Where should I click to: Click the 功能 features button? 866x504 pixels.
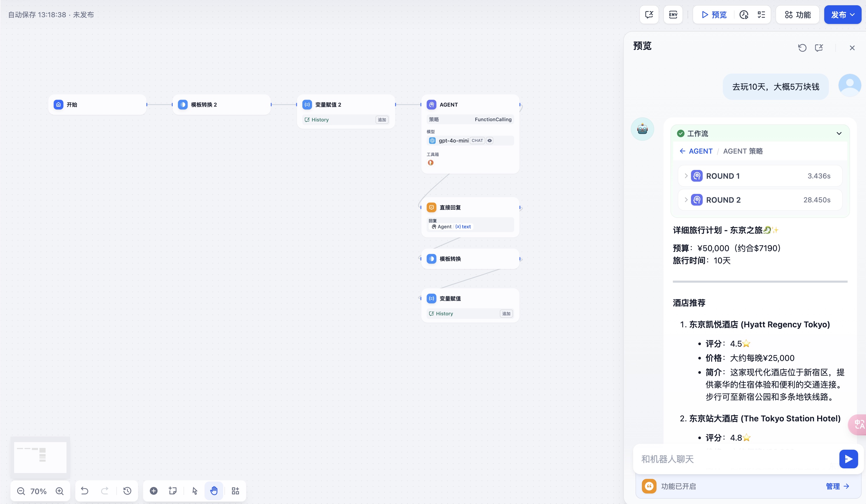pos(798,15)
